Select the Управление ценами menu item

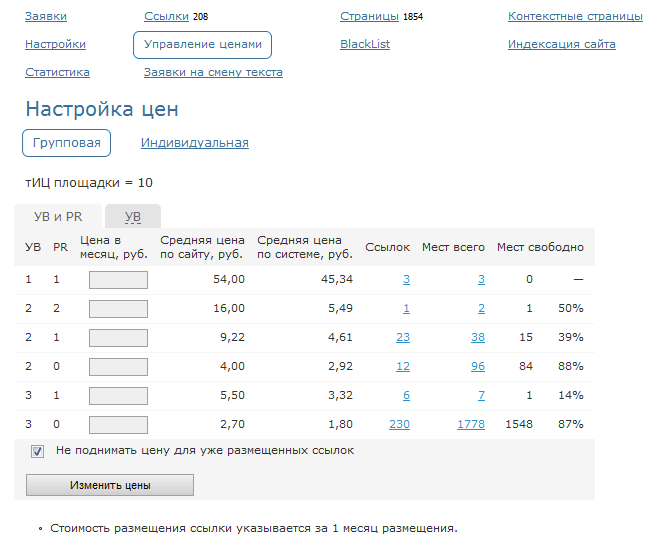pyautogui.click(x=202, y=45)
